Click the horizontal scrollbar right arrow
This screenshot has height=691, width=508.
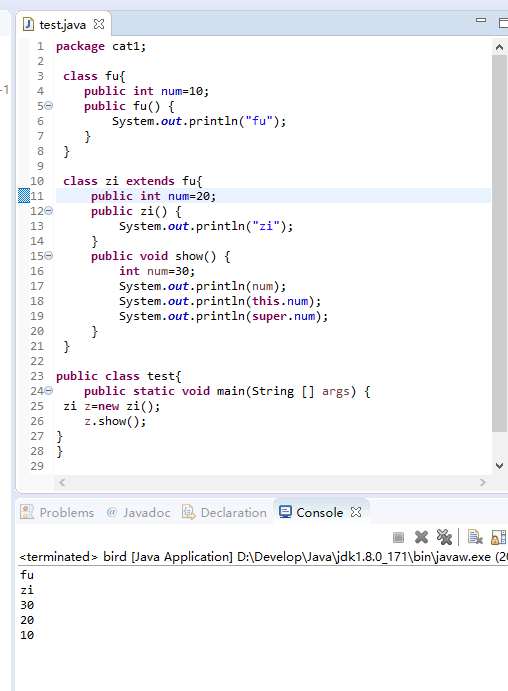(483, 483)
